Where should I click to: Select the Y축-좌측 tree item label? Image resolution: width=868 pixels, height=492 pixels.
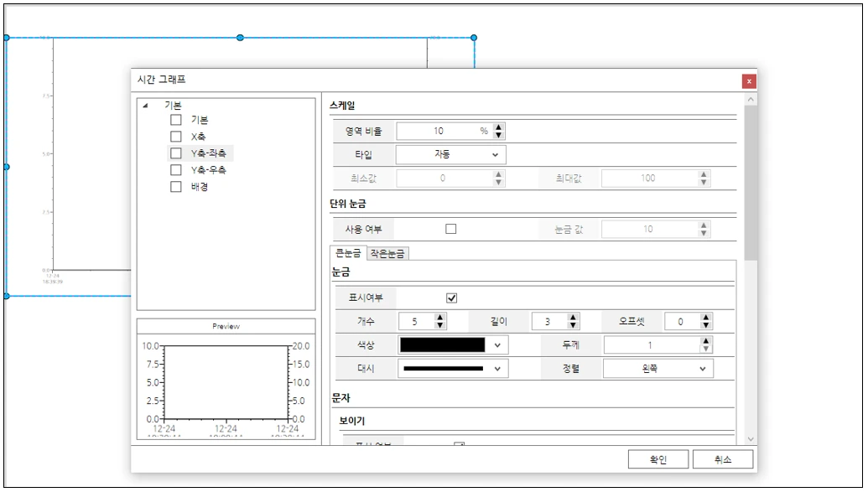click(209, 153)
